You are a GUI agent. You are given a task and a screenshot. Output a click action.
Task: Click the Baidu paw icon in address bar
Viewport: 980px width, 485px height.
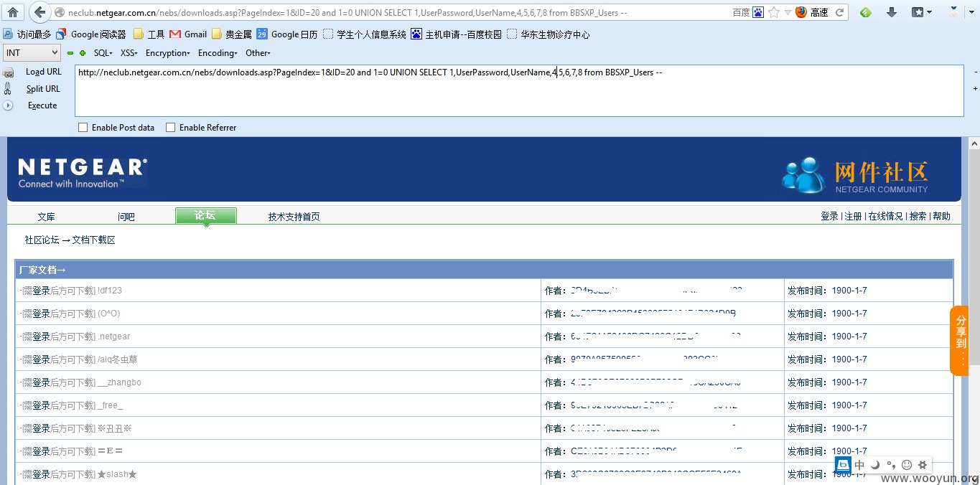[759, 12]
